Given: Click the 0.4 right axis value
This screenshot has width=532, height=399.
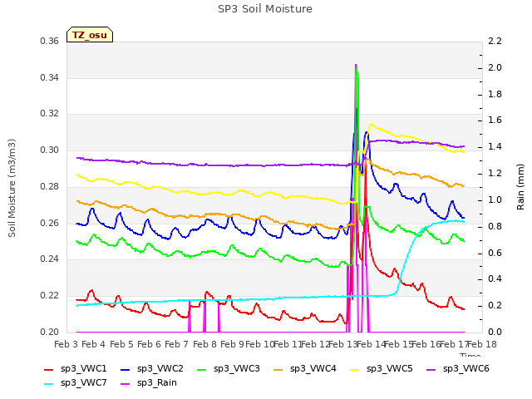Looking at the screenshot, I should (495, 279).
